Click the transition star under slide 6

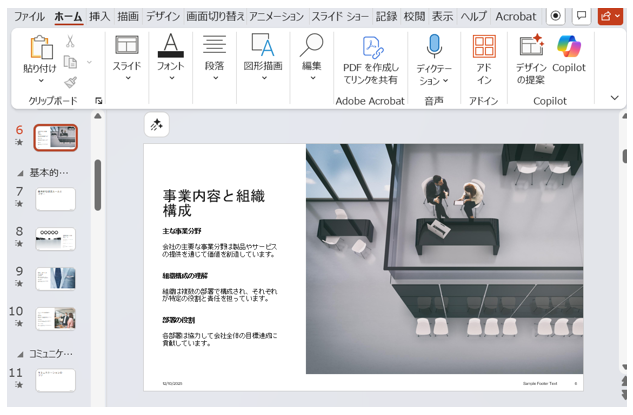click(19, 142)
